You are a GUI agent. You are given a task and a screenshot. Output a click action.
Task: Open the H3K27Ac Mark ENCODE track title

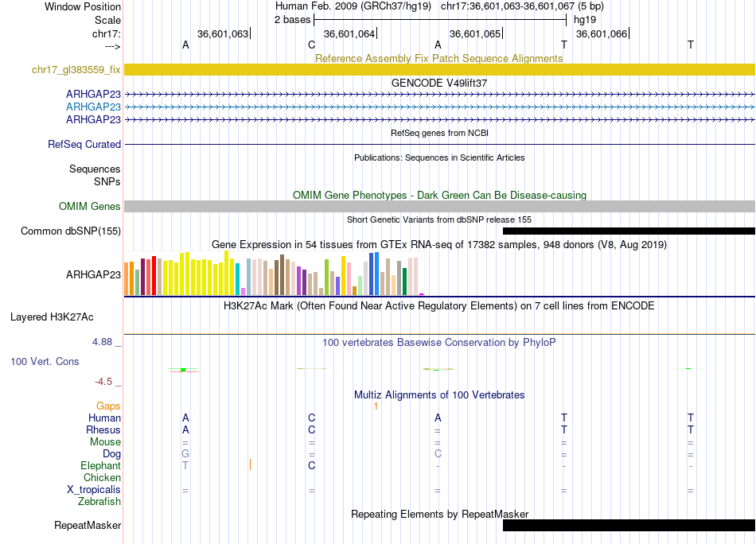(438, 306)
